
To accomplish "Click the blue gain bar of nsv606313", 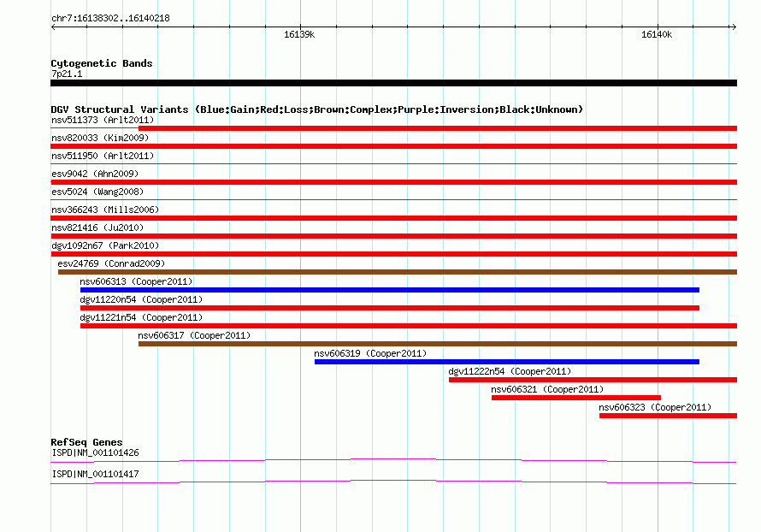I will (390, 290).
